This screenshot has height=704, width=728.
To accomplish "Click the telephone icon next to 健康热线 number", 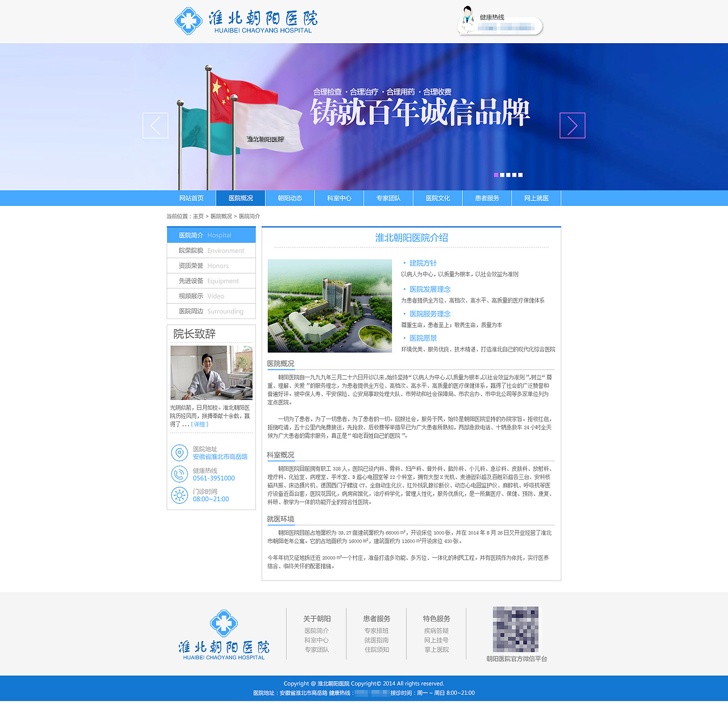I will pos(180,474).
